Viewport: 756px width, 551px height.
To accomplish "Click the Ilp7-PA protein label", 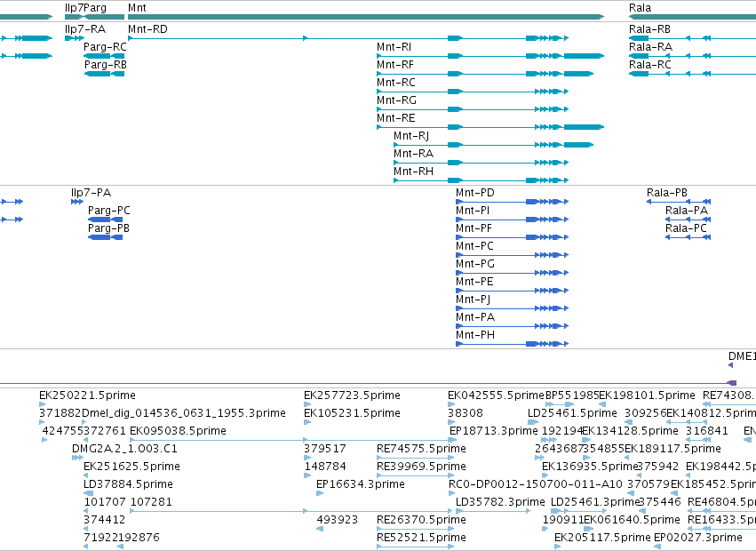I will point(91,193).
